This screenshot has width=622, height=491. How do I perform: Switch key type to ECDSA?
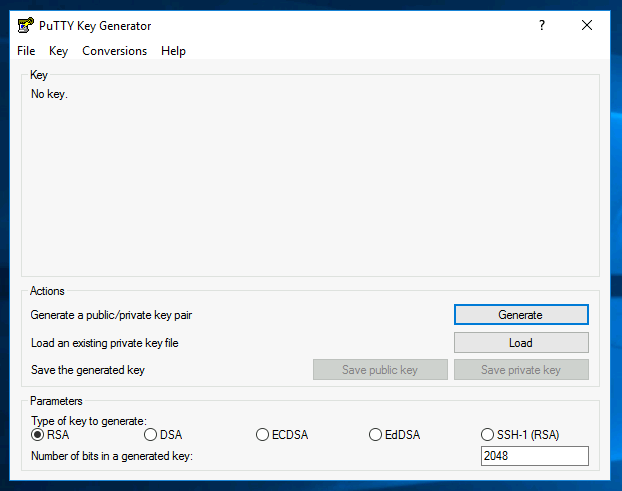pyautogui.click(x=263, y=435)
